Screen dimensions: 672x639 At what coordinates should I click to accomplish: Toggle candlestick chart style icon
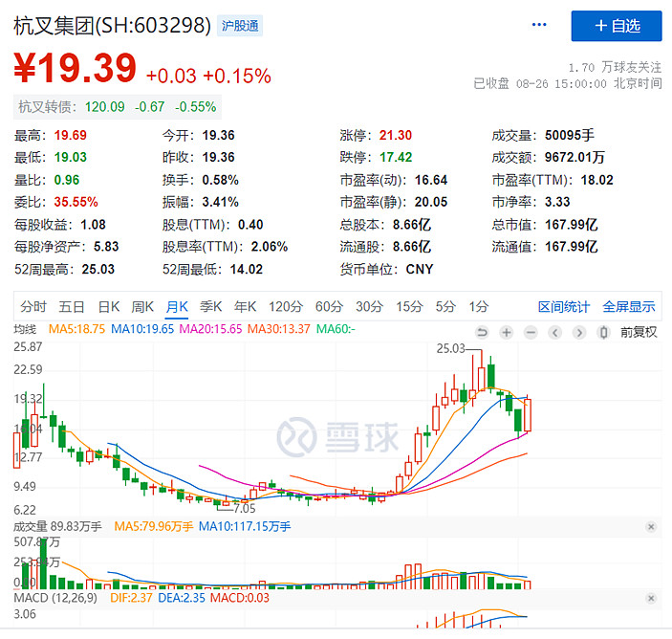coord(603,332)
